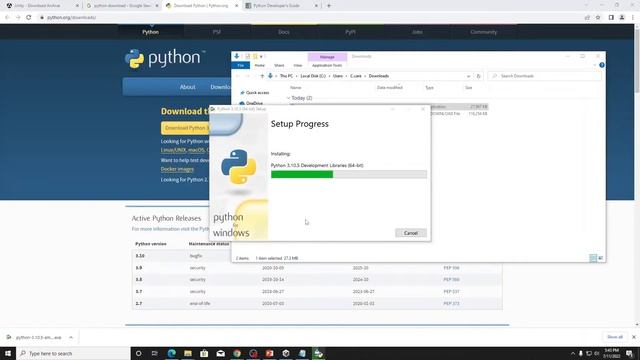Collapse the Today group in Explorer

288,98
